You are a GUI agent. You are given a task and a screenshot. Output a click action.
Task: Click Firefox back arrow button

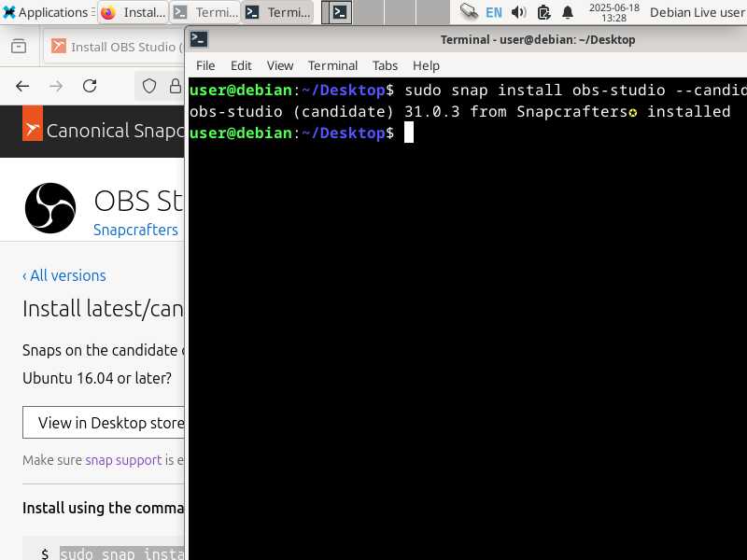[22, 86]
